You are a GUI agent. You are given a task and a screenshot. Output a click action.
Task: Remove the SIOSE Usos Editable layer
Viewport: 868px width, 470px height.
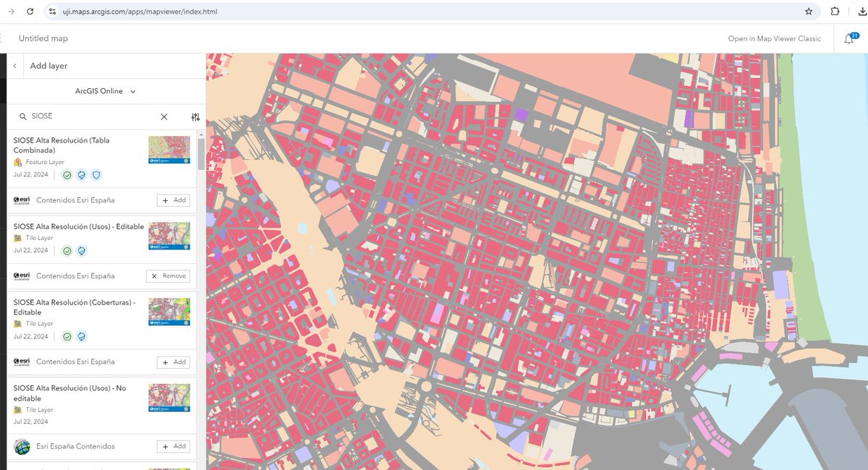click(x=168, y=276)
